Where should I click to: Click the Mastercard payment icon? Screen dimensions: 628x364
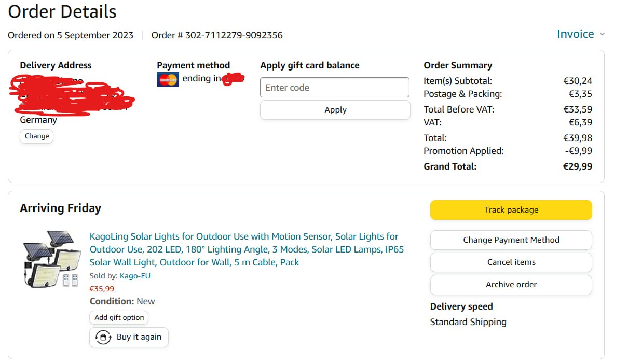click(x=168, y=79)
